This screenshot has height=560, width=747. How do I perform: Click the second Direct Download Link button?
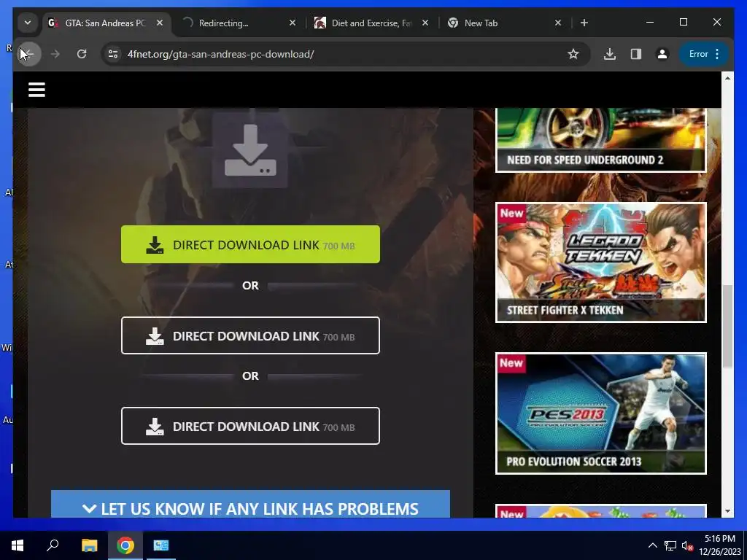251,335
